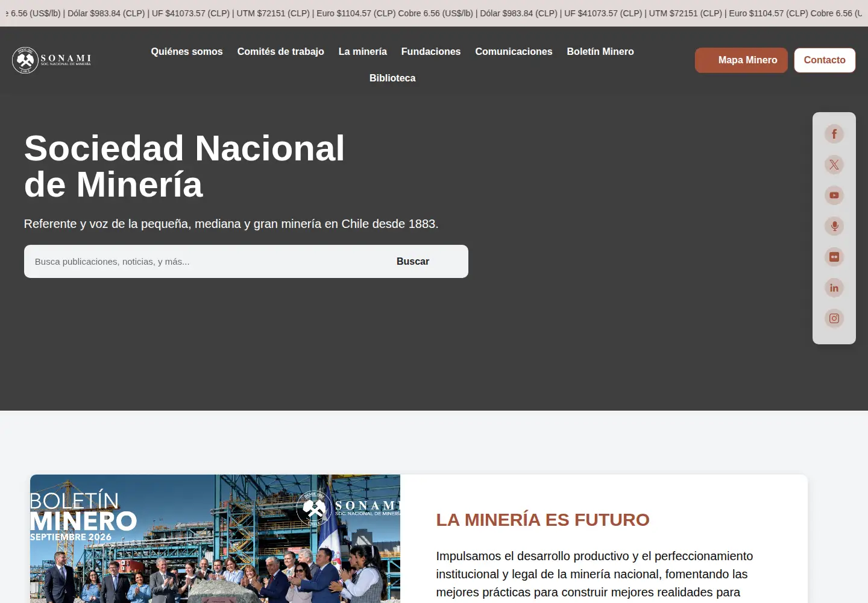Open the Instagram social icon
Viewport: 868px width, 603px height.
(x=834, y=318)
